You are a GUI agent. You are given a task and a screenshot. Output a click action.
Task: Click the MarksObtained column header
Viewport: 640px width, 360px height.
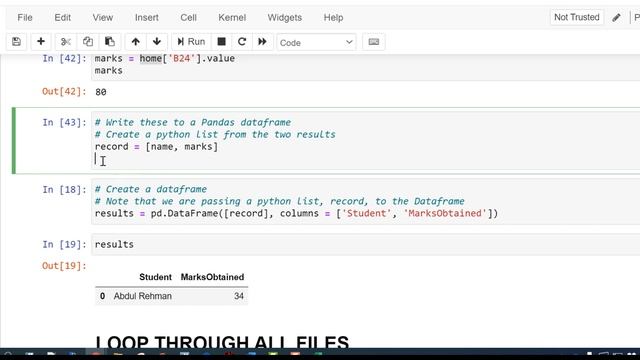[x=212, y=277]
